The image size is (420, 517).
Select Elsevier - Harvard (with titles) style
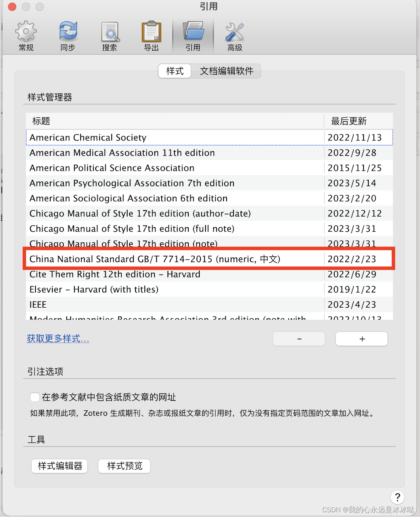[x=209, y=289]
